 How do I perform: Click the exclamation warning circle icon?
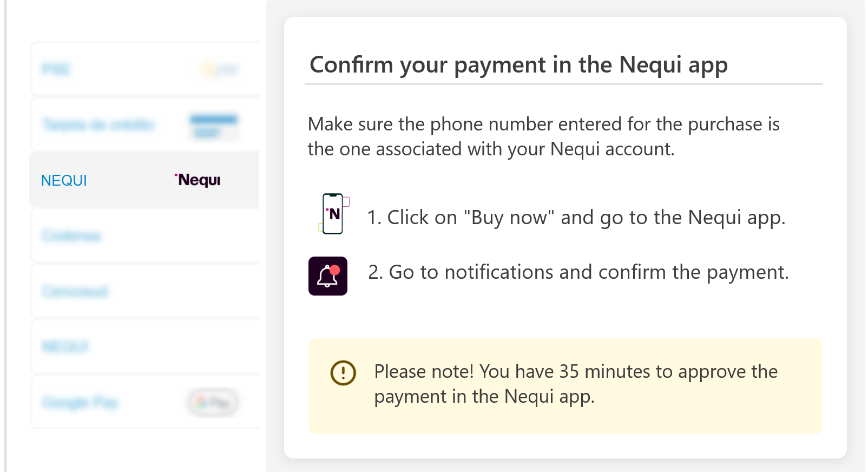(343, 373)
